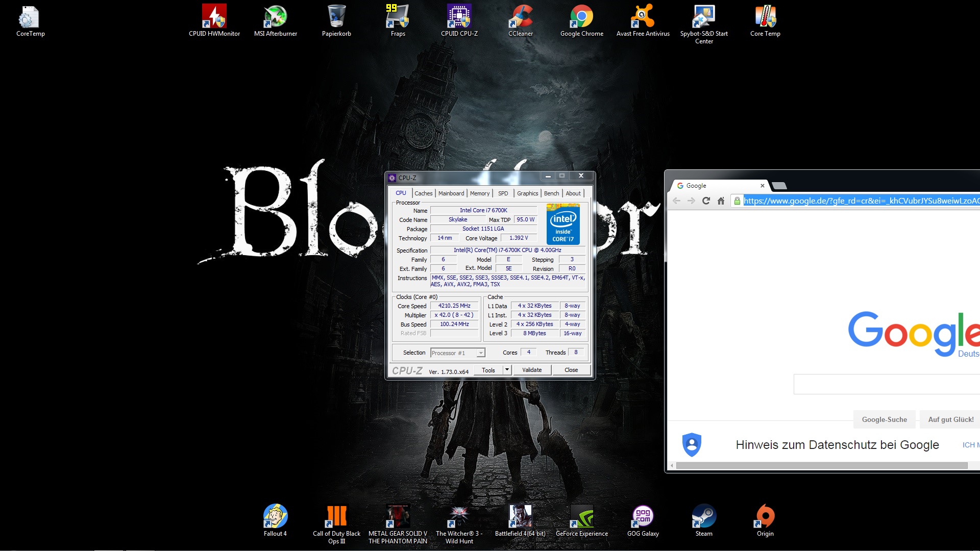The width and height of the screenshot is (980, 551).
Task: Launch Fraps from the desktop
Action: (398, 21)
